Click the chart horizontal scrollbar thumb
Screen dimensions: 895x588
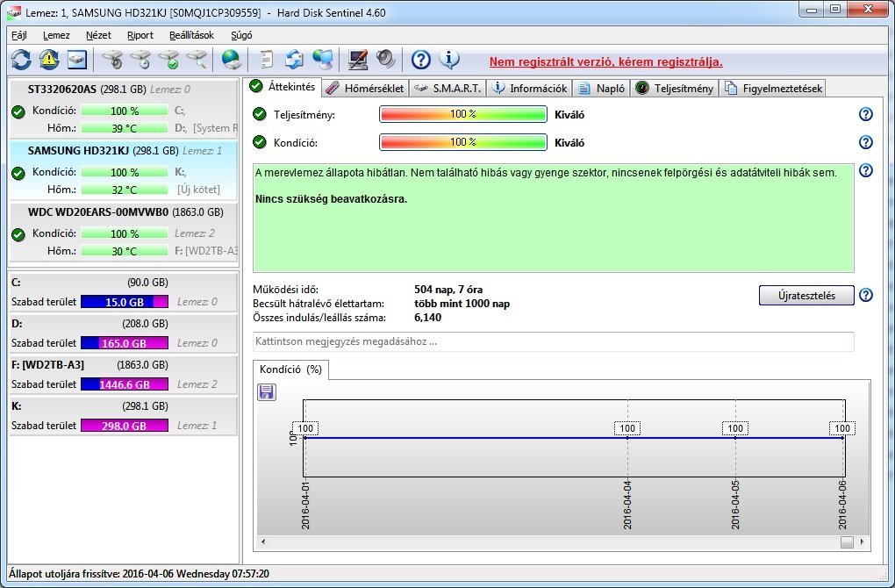pos(847,541)
